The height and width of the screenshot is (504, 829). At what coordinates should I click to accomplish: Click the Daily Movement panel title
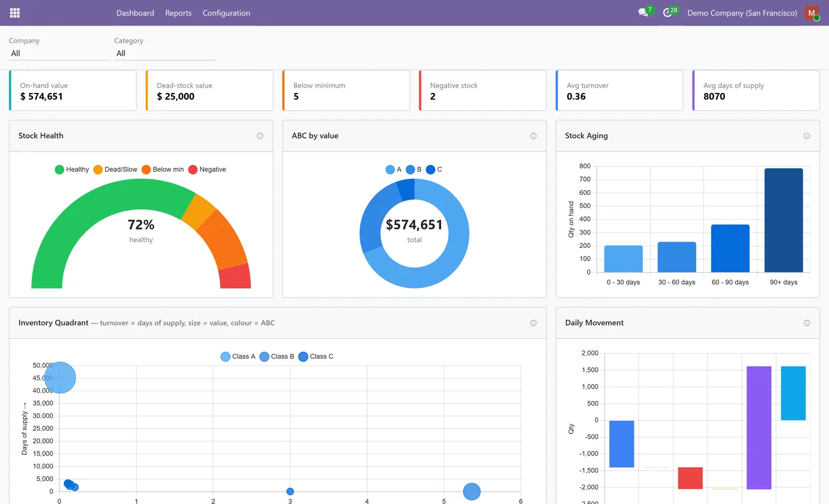tap(594, 323)
